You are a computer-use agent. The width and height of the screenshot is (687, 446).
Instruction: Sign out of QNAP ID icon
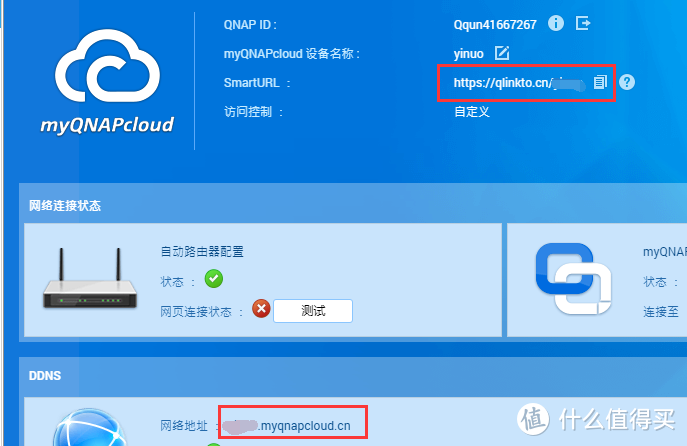(583, 23)
